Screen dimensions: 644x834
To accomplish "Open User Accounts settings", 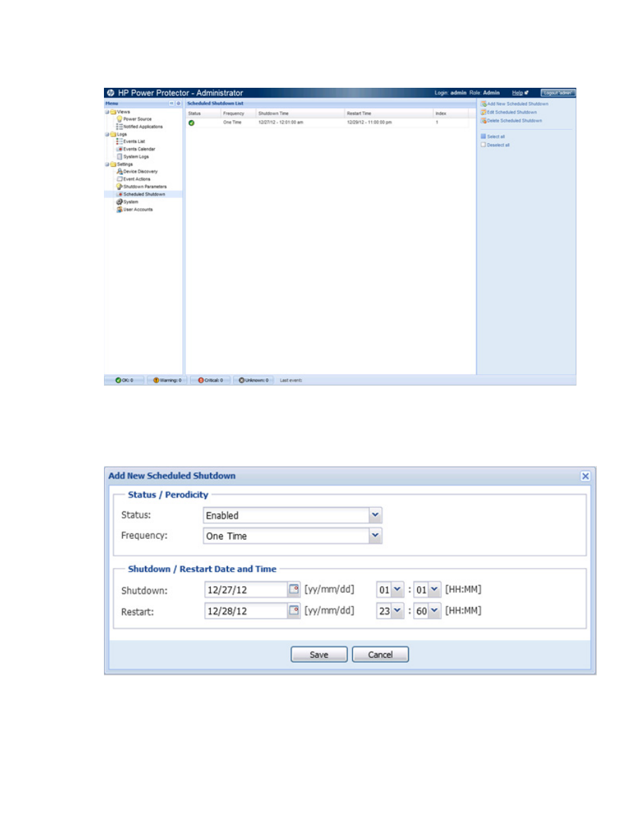I will [138, 209].
